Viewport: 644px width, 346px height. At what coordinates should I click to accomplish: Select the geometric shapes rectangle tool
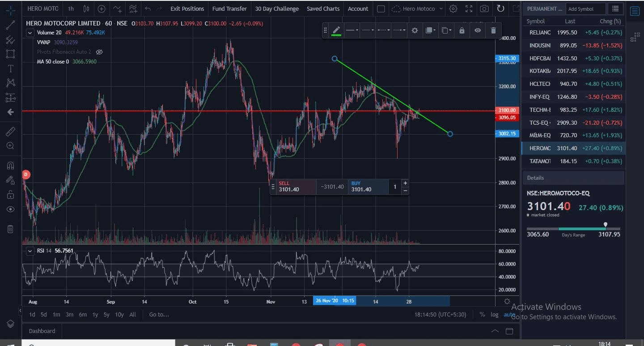point(10,54)
